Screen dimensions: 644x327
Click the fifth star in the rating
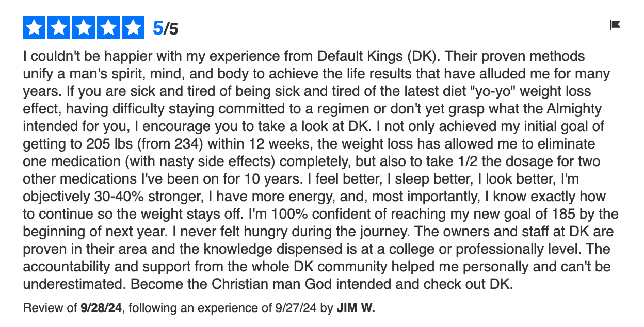[133, 28]
